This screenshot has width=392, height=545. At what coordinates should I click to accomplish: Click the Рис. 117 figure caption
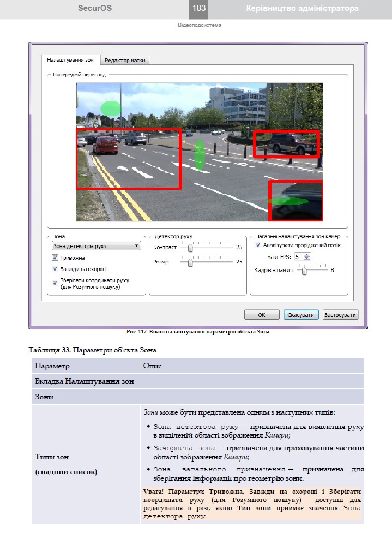click(x=198, y=332)
